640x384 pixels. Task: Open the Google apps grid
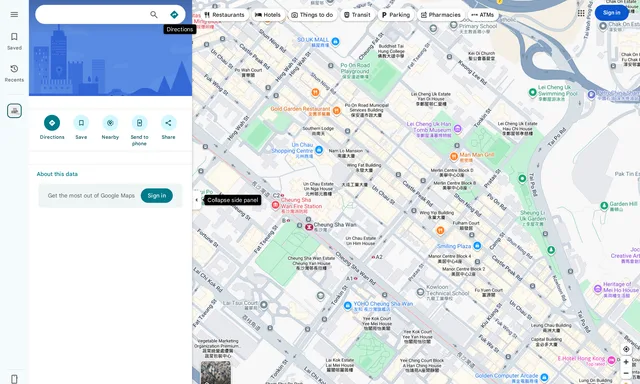581,13
